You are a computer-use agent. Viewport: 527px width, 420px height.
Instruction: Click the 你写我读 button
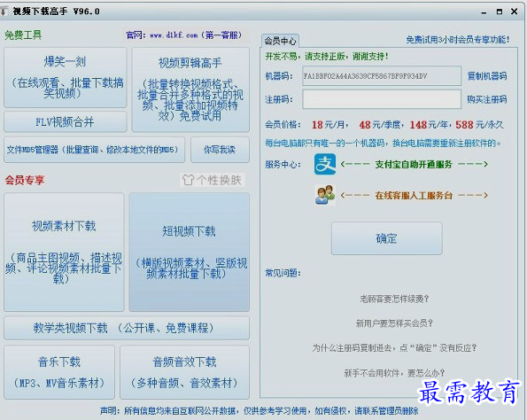220,150
